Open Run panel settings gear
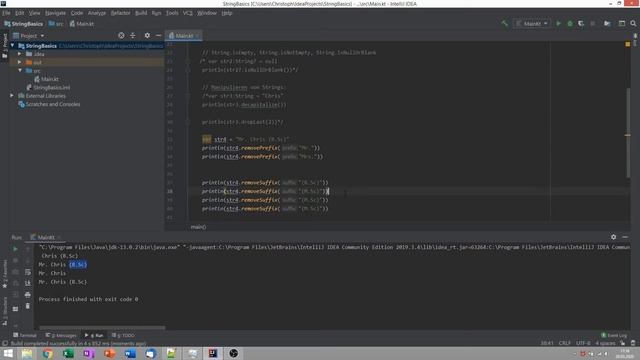 point(613,237)
